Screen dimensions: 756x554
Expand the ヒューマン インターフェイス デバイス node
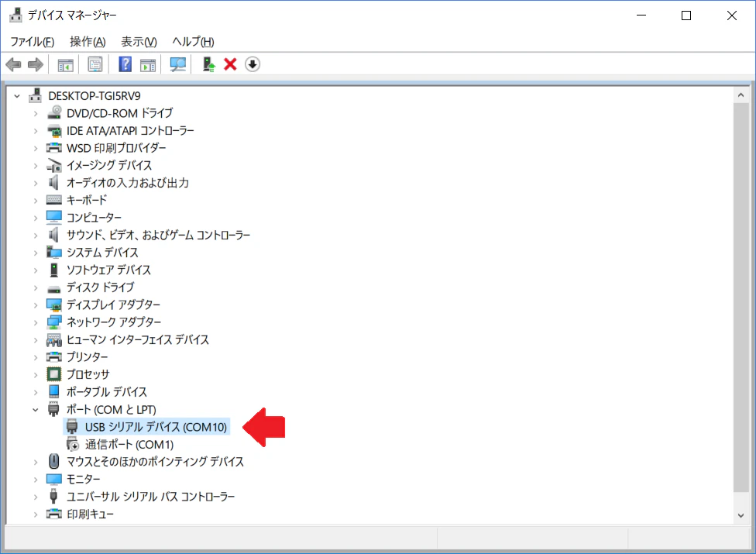click(x=36, y=340)
